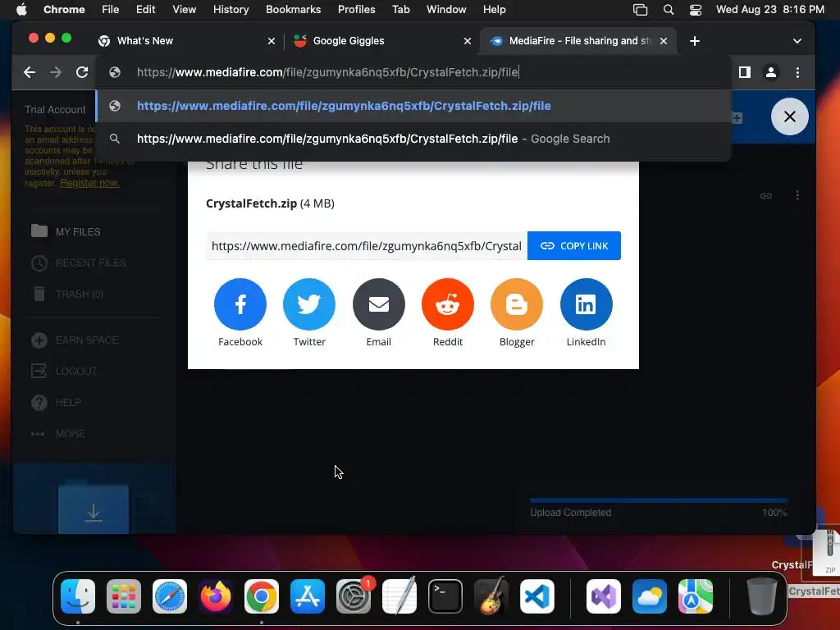840x630 pixels.
Task: Open Safari from the dock
Action: coord(170,596)
